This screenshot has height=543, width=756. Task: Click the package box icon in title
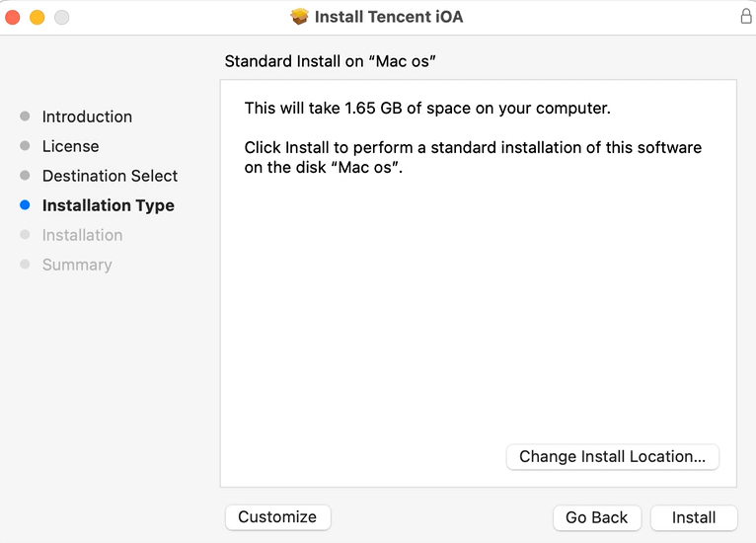pos(299,17)
